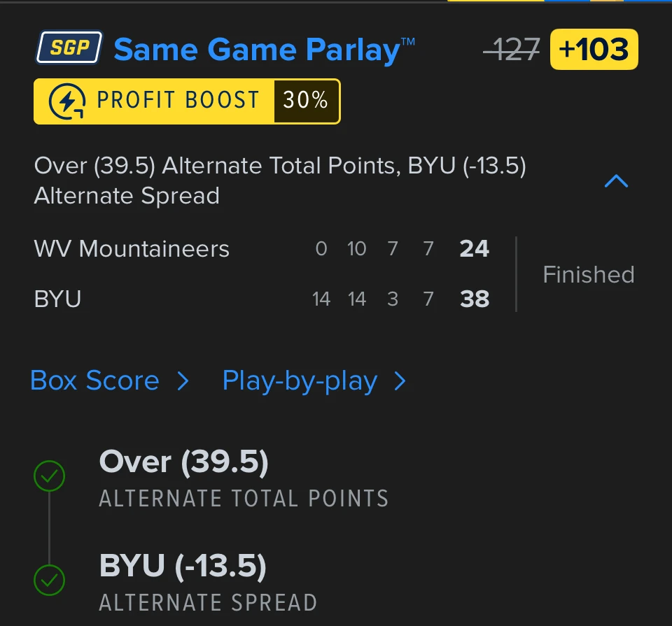Click the arrow next to Box Score
The width and height of the screenshot is (672, 626).
(183, 381)
